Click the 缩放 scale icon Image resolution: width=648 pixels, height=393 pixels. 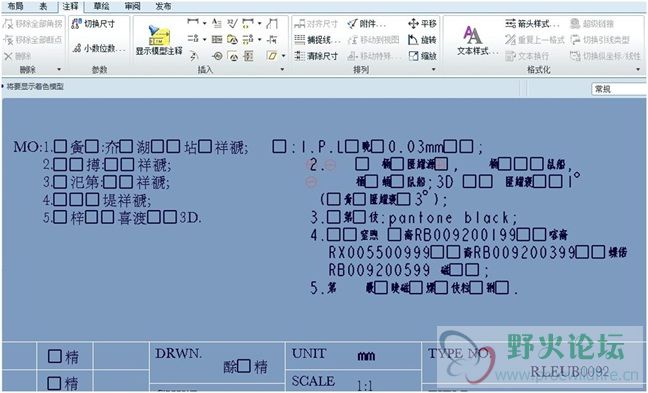[422, 56]
